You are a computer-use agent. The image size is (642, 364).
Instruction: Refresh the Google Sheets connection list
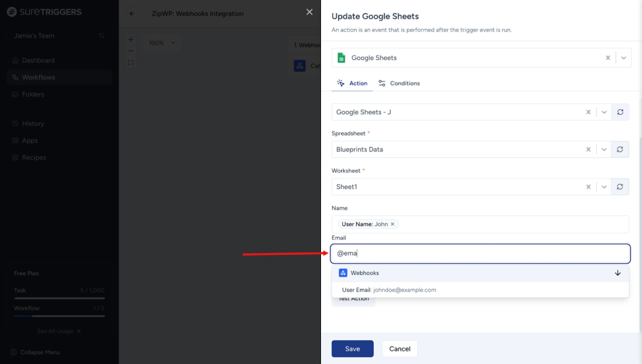620,112
